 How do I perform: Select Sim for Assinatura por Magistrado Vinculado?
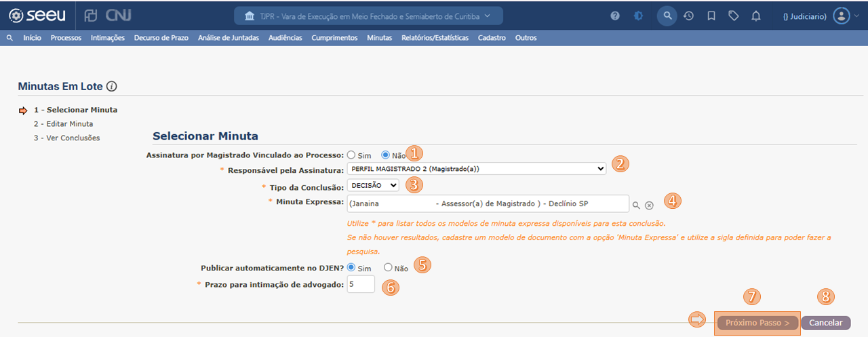351,155
